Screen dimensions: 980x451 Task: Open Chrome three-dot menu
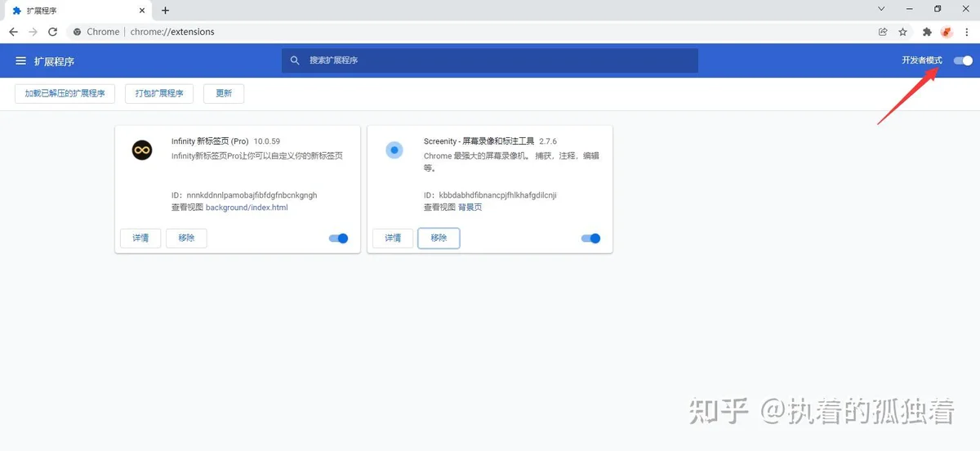pyautogui.click(x=967, y=32)
